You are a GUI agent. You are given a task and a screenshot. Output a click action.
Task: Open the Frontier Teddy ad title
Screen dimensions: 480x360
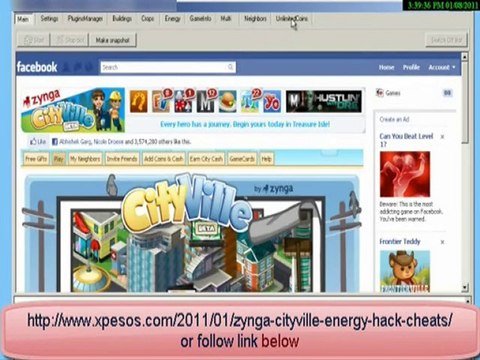pos(400,242)
